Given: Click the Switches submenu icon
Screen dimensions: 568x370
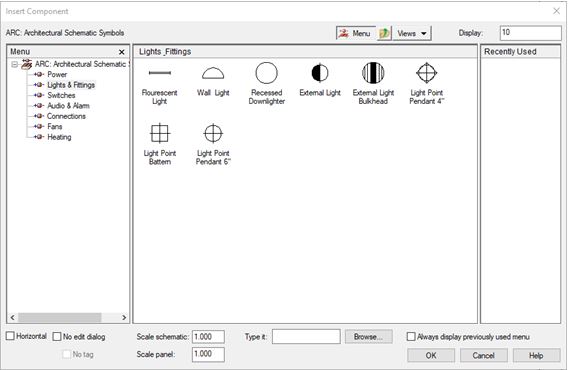Looking at the screenshot, I should (39, 95).
